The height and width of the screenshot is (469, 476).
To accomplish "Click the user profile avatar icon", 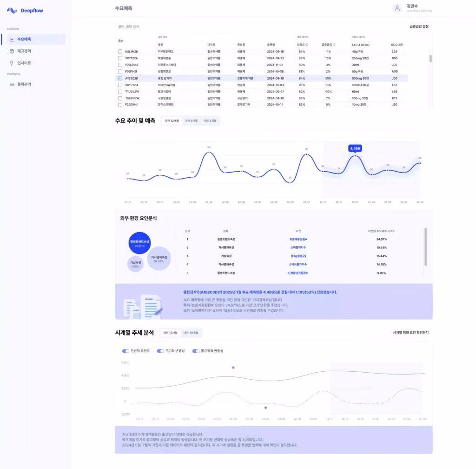I will pos(397,8).
